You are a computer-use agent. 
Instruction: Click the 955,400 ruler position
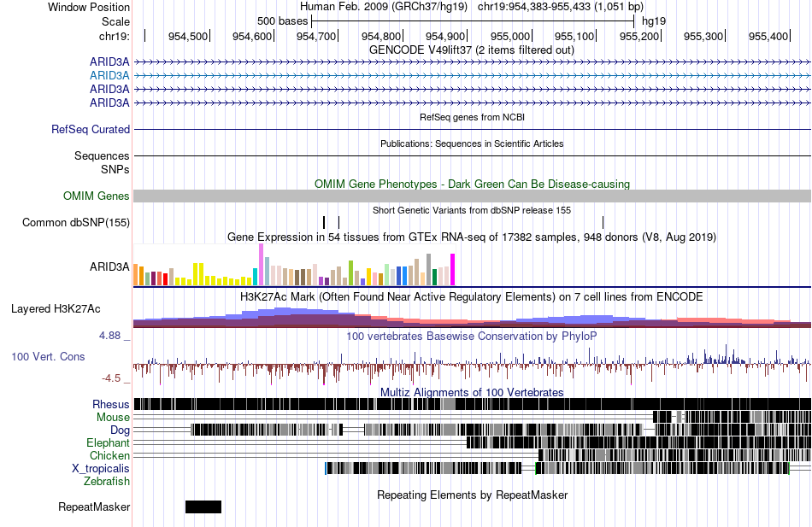coord(768,36)
